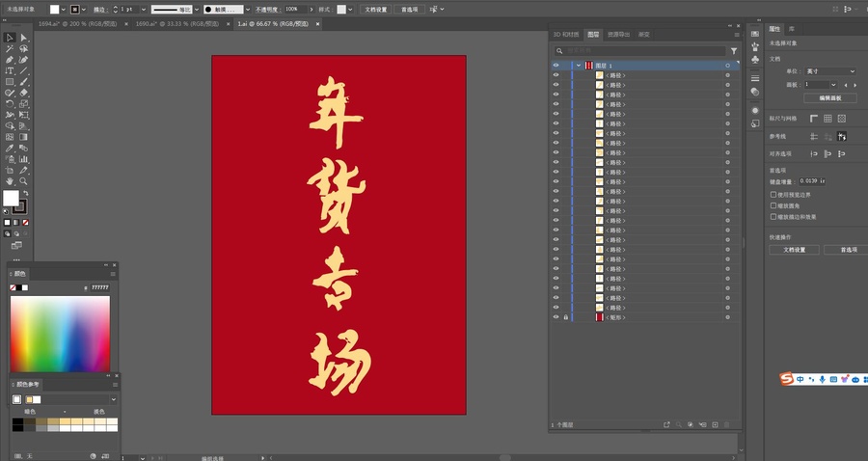Enable 缩放圆角 checkbox
This screenshot has height=461, width=868.
773,205
